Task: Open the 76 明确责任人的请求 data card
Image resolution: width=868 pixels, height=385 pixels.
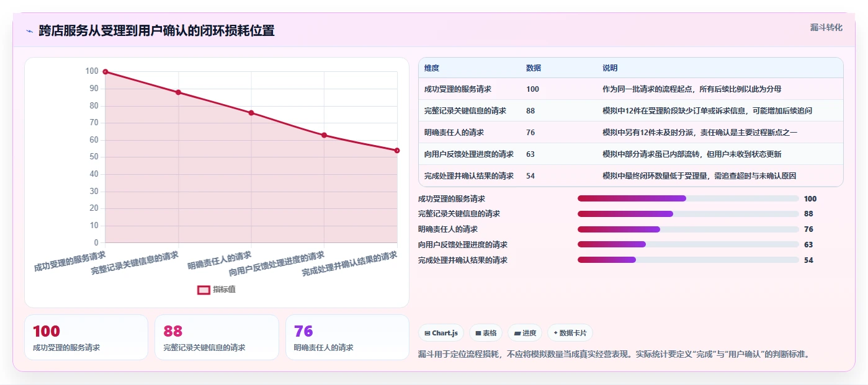Action: 347,337
